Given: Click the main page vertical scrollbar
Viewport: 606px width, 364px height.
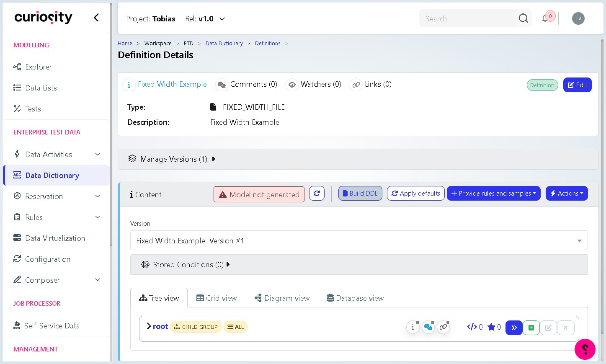Looking at the screenshot, I should coord(602,187).
